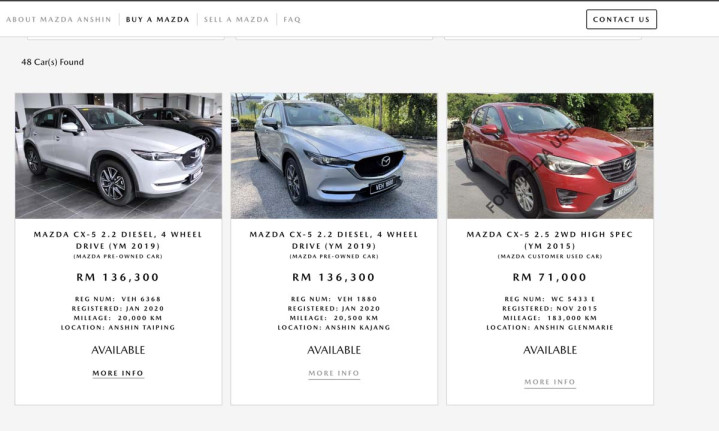Click the RM 136,300 price of Kajang car
Image resolution: width=719 pixels, height=431 pixels.
(334, 277)
